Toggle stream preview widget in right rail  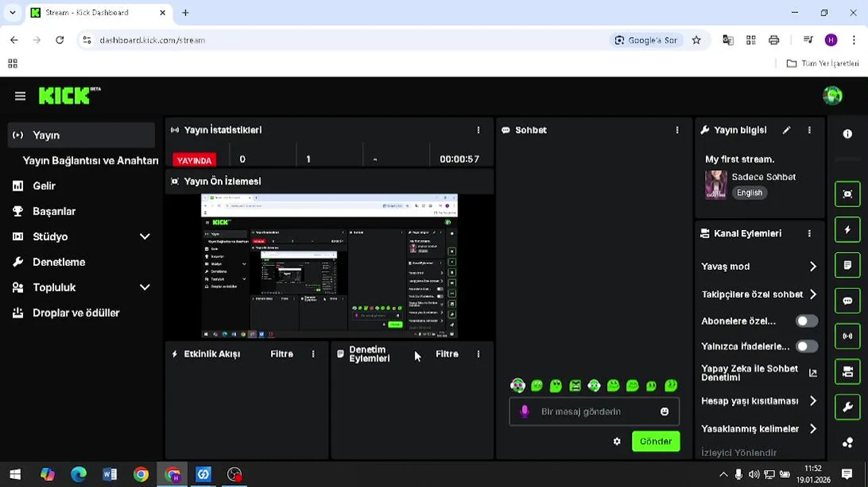click(x=848, y=194)
